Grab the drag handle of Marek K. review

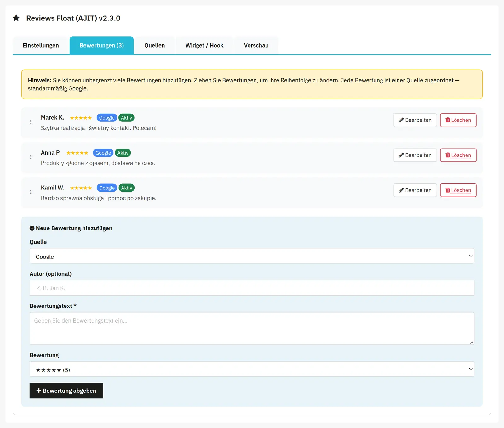pyautogui.click(x=31, y=122)
